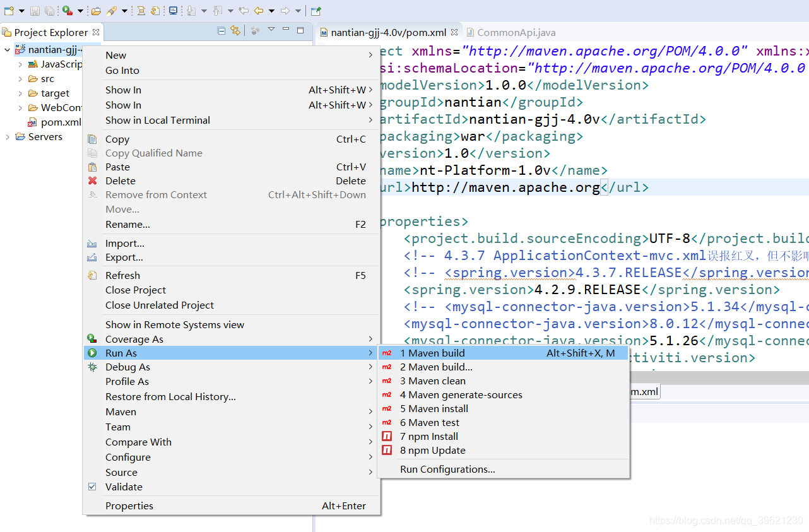This screenshot has width=809, height=532.
Task: Expand the src folder node
Action: pyautogui.click(x=20, y=79)
